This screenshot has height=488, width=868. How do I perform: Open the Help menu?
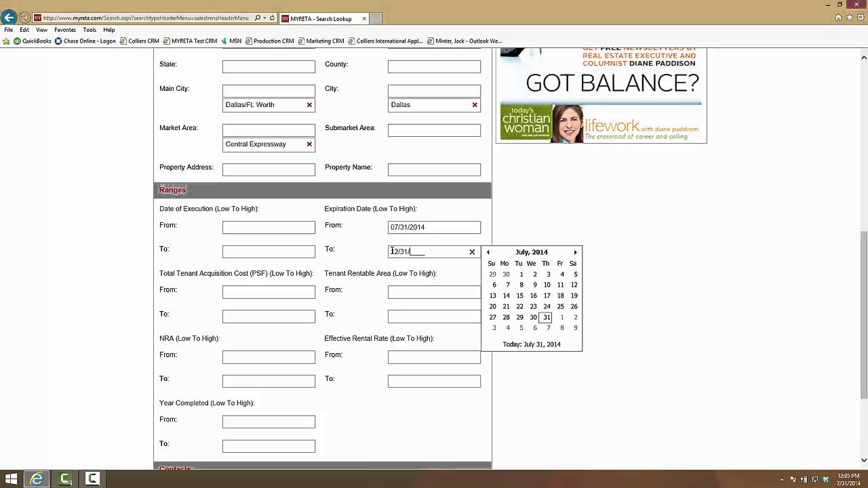click(x=108, y=30)
